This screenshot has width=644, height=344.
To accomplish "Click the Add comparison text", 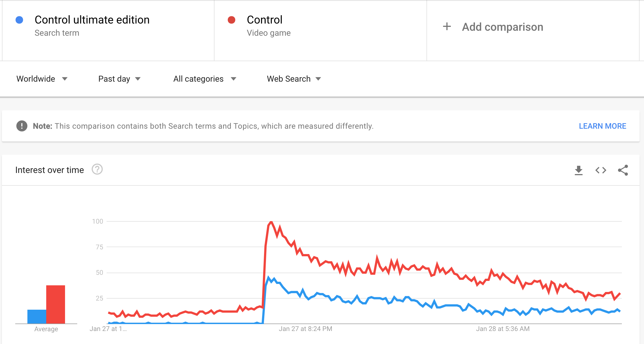I will tap(503, 27).
